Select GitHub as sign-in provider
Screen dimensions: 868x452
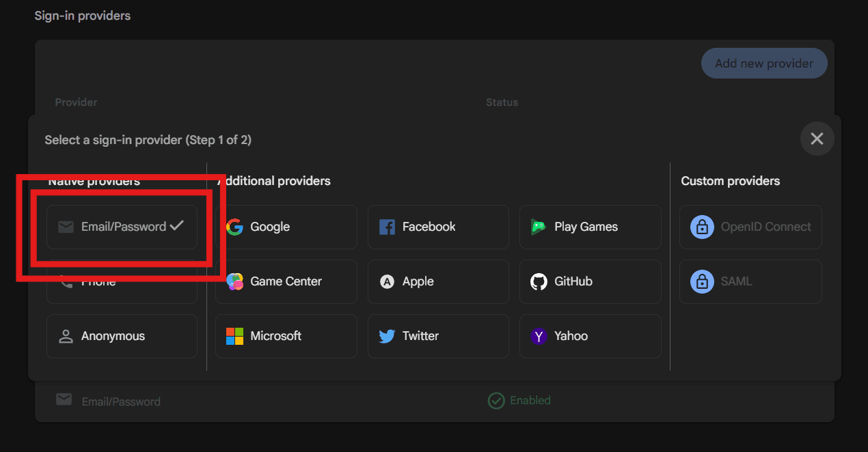coord(591,281)
